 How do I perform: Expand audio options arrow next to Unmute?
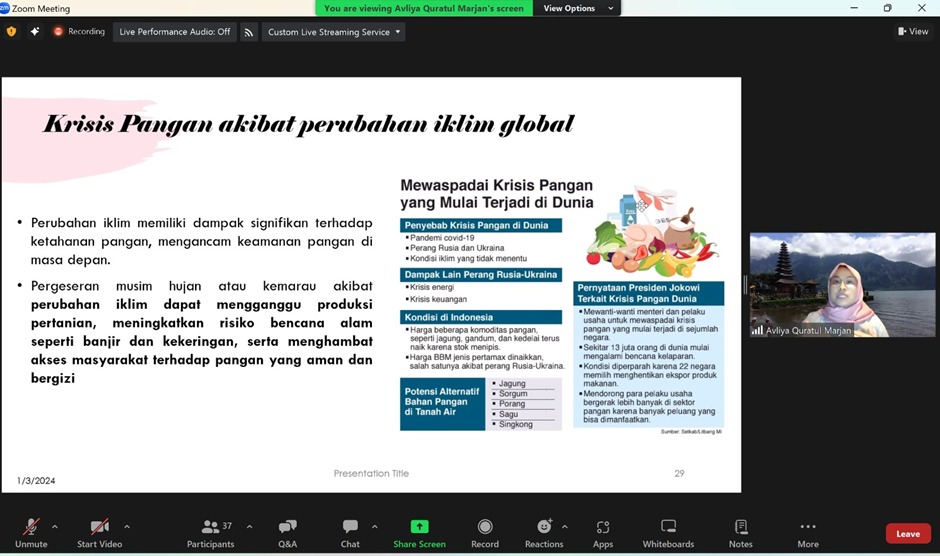[54, 526]
